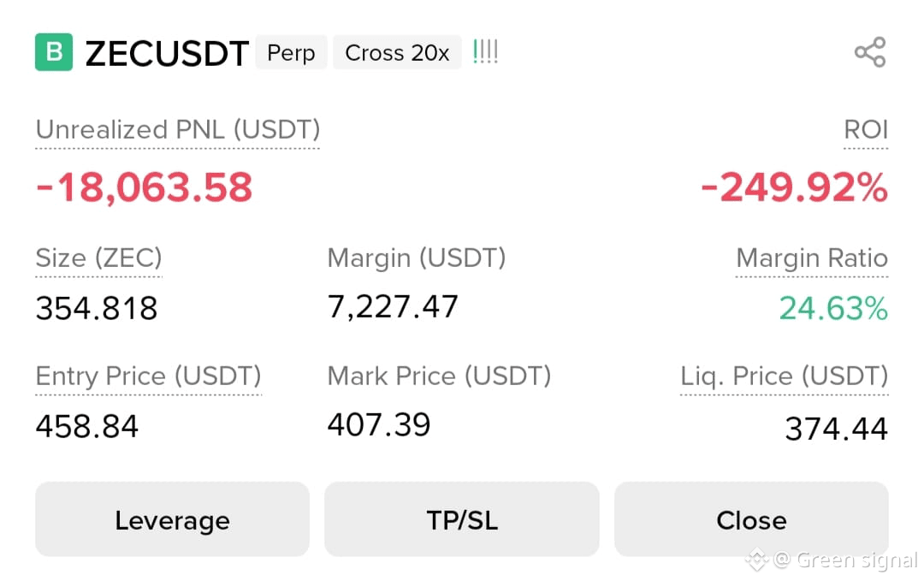Tap the Unrealized PNL (USDT) label

177,130
